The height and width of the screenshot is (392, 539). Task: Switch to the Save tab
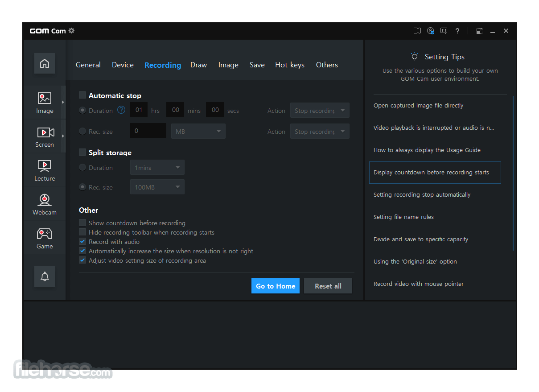pos(257,65)
